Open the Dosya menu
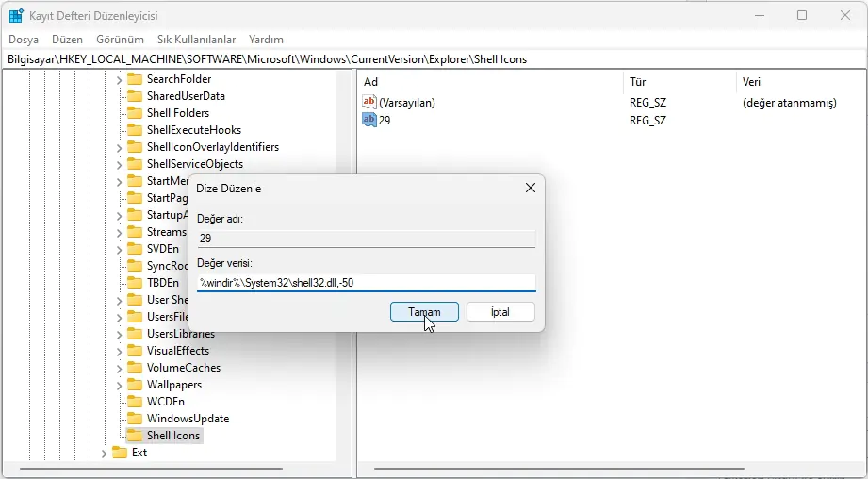The image size is (868, 479). click(24, 40)
